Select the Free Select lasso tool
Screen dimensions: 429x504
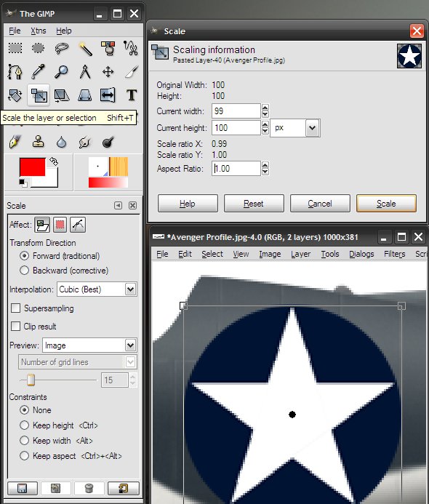point(61,48)
